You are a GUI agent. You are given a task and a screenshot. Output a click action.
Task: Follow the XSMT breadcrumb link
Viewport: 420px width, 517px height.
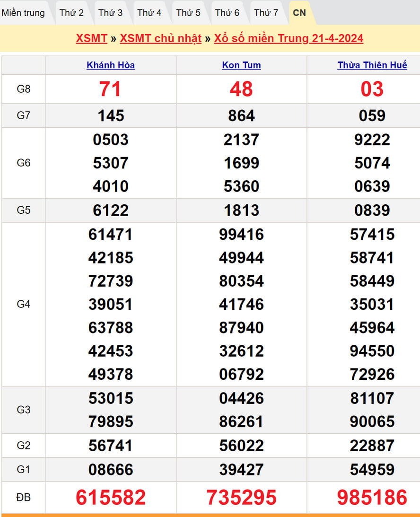click(x=91, y=38)
